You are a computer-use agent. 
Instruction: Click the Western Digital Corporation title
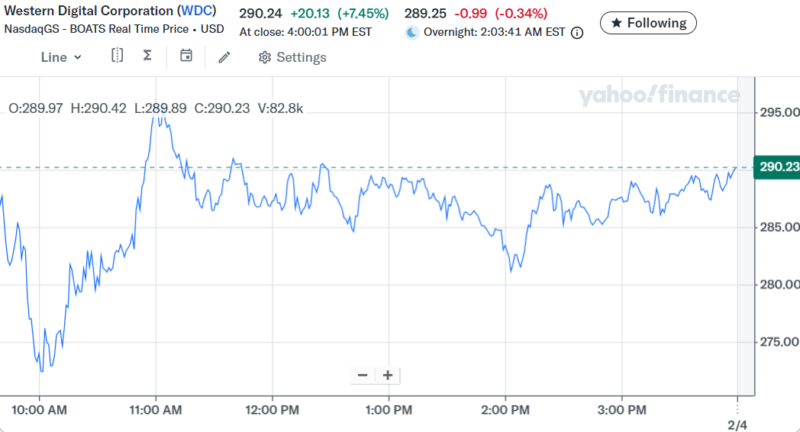pos(88,10)
